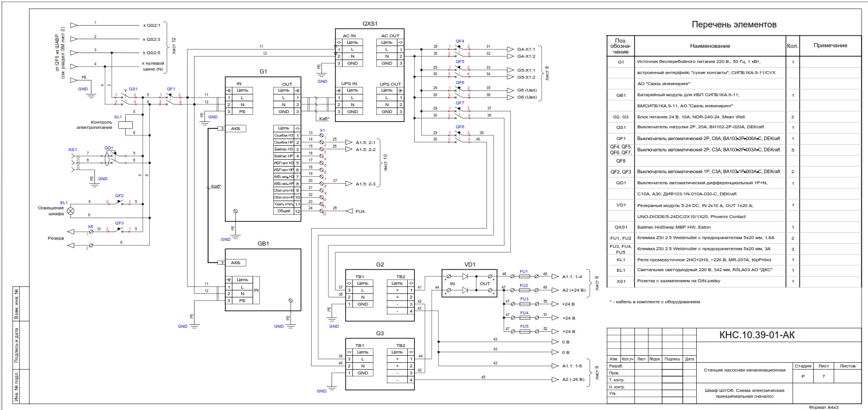868x410 pixels.
Task: Click the 'Наименование' table header
Action: [710, 45]
